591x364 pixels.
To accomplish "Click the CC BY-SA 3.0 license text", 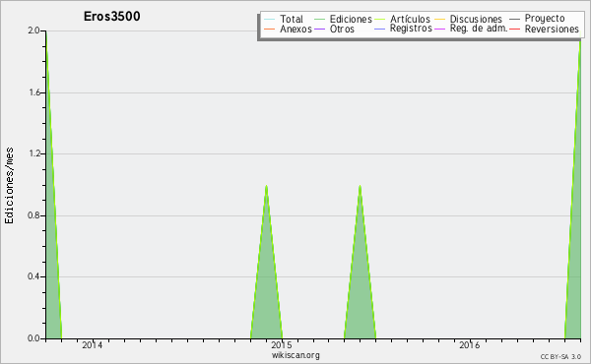I will 560,357.
